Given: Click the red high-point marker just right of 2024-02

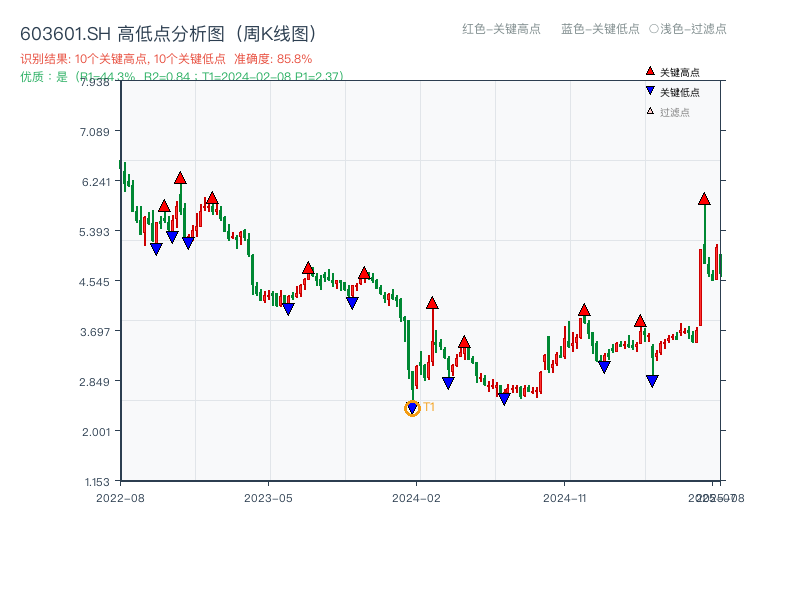Looking at the screenshot, I should (432, 302).
